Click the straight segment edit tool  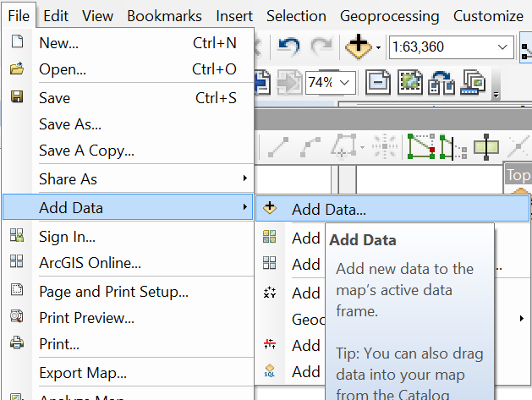click(x=278, y=147)
